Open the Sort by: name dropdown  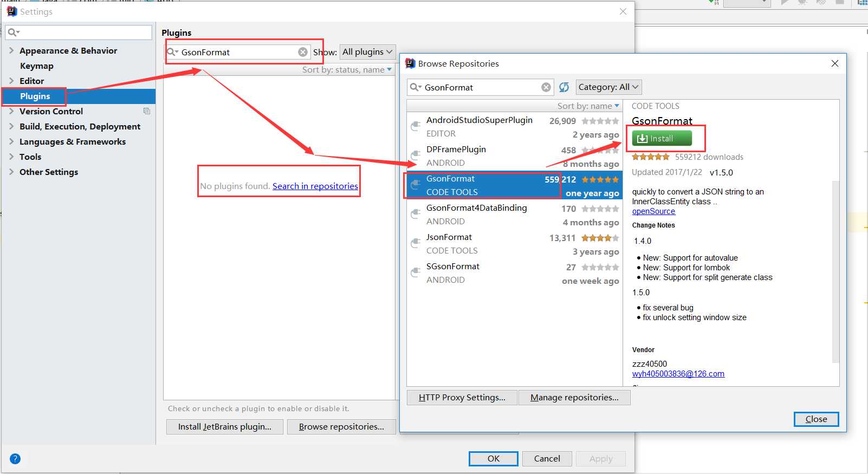[588, 106]
